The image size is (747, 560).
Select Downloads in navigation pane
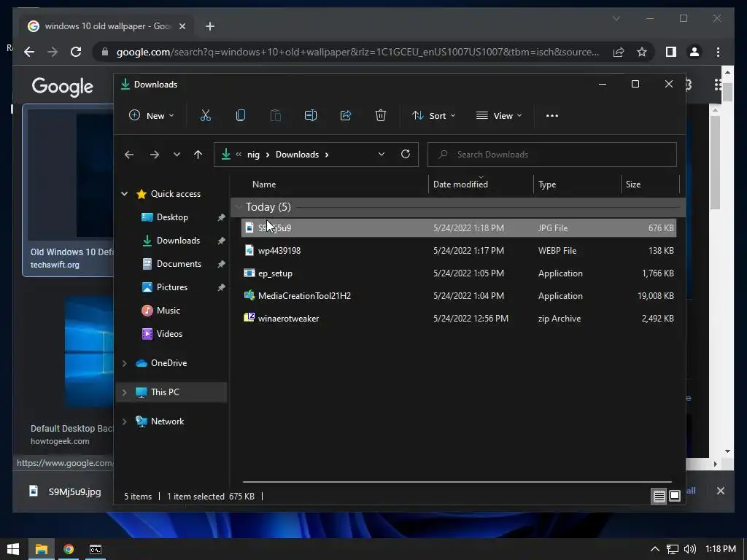[178, 241]
